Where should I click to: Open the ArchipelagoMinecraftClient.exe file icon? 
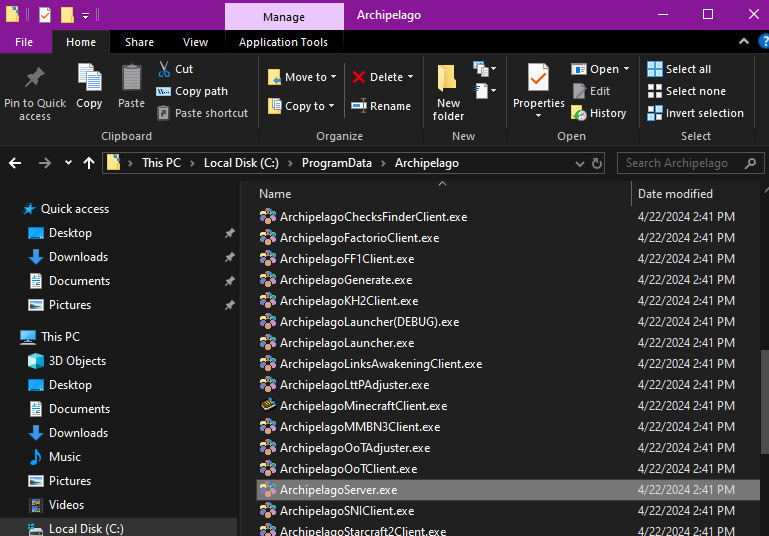point(268,406)
